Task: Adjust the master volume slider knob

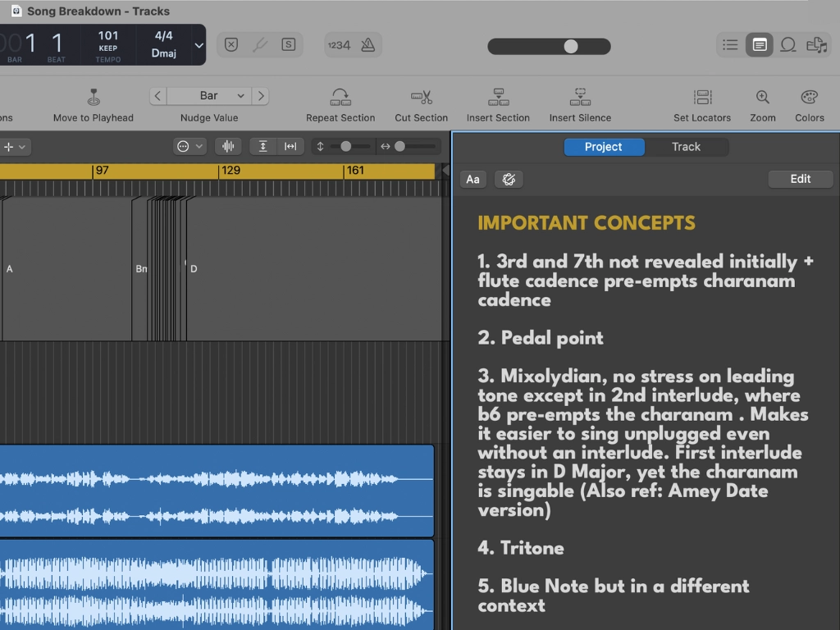Action: click(x=571, y=46)
